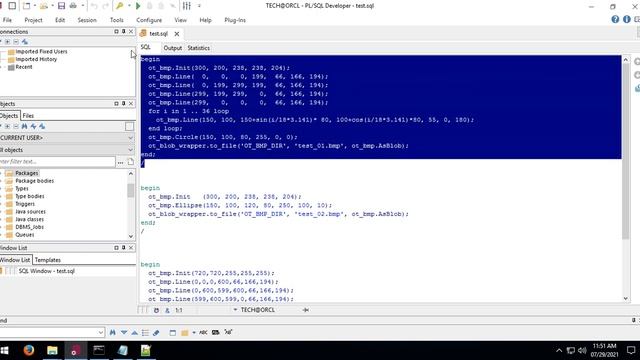Click the Objects panel pin icon
The height and width of the screenshot is (360, 640).
(x=124, y=104)
